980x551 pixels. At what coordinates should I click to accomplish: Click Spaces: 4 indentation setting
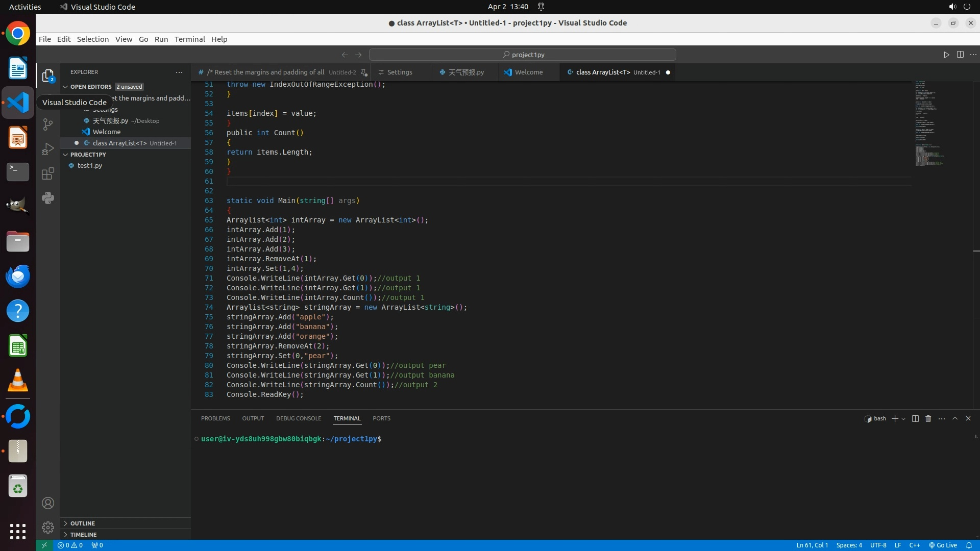pyautogui.click(x=849, y=545)
